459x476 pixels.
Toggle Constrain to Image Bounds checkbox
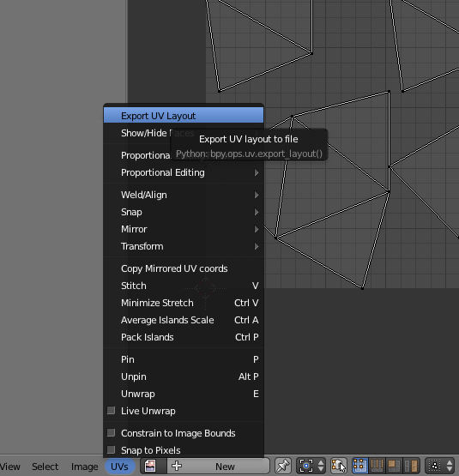112,433
